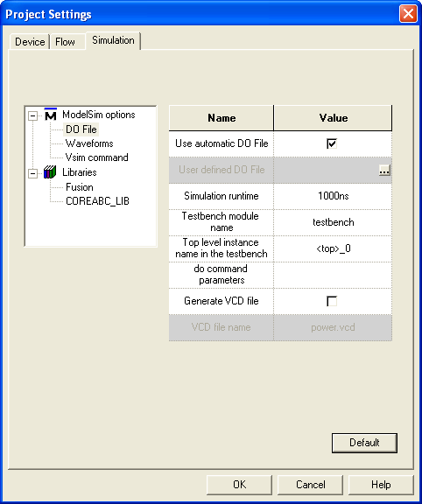This screenshot has height=504, width=422.
Task: Enable Generate VCD file checkbox
Action: (x=332, y=301)
